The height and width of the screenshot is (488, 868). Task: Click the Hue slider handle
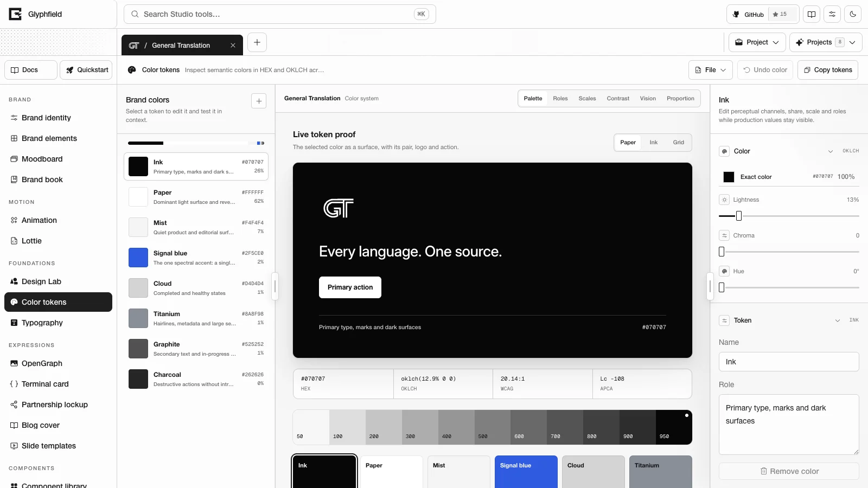pos(722,287)
